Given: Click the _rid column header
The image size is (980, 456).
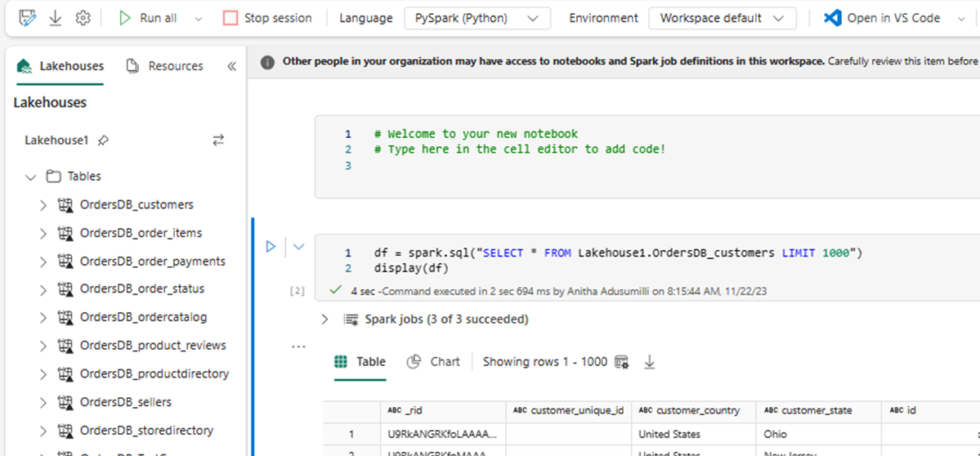Looking at the screenshot, I should pos(443,410).
